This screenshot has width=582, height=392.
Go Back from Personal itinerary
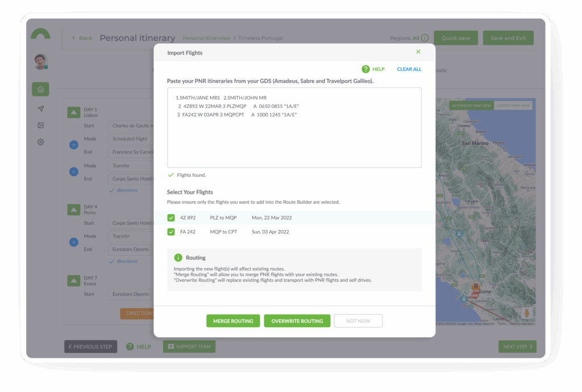82,38
